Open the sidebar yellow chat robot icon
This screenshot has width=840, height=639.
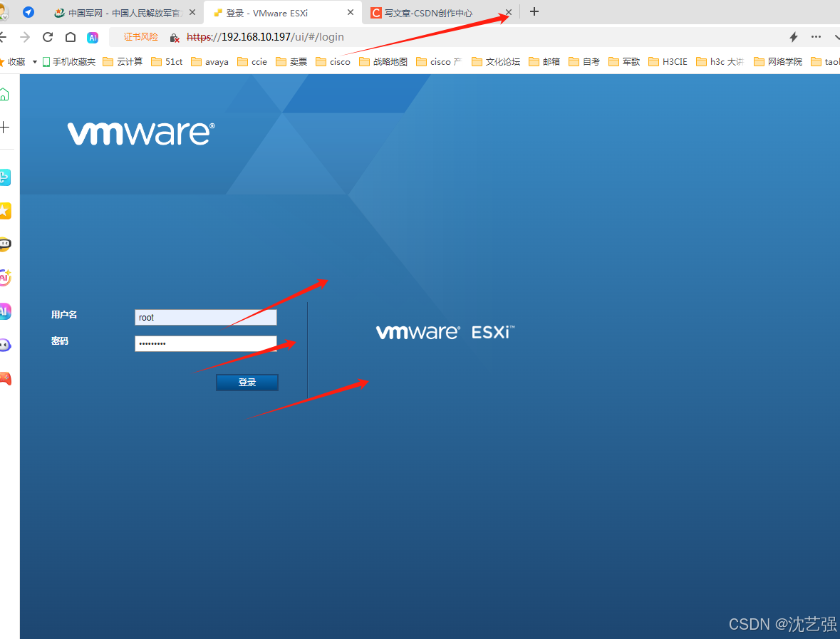click(x=5, y=244)
